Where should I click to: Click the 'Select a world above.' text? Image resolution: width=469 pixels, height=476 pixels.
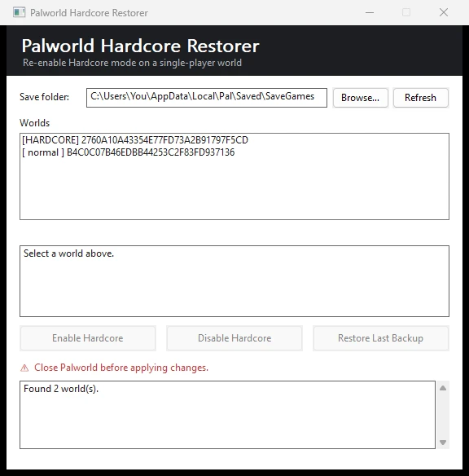pos(69,253)
